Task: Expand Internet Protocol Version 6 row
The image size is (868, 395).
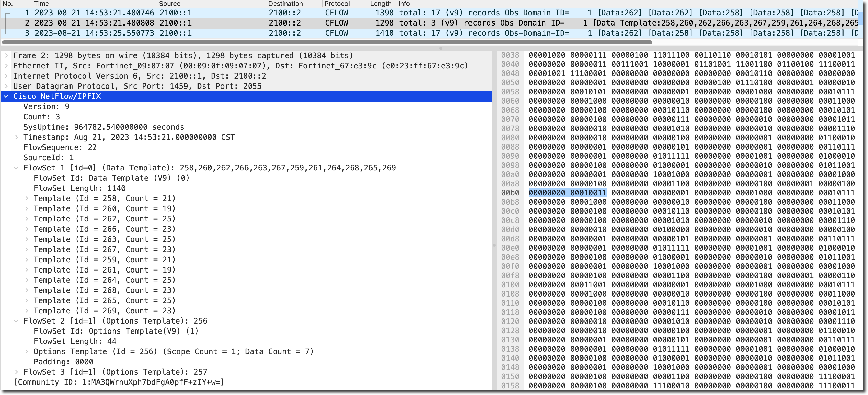Action: [6, 76]
